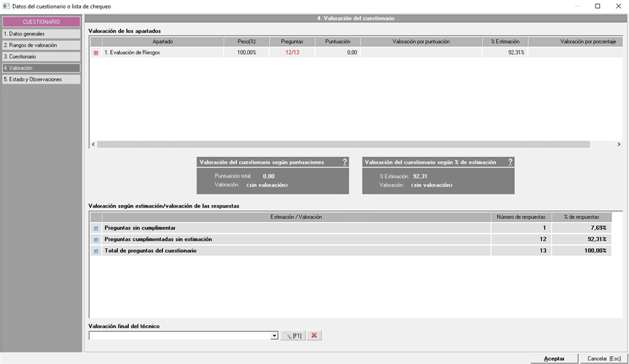Open help for valoración según % de estimación
This screenshot has width=629, height=364.
tap(510, 162)
